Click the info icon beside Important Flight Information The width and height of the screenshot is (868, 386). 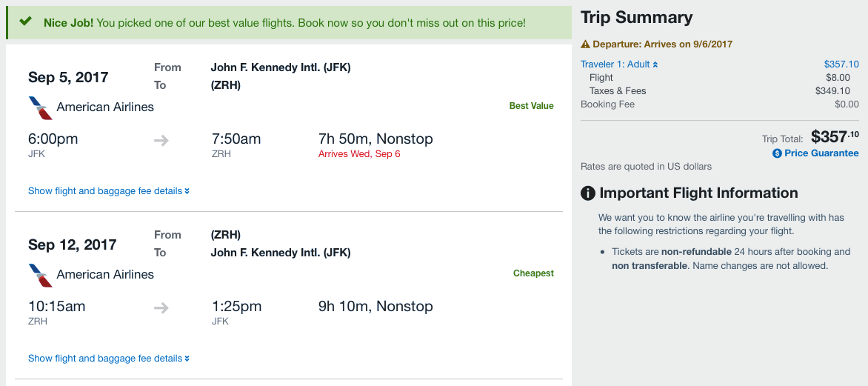(x=588, y=193)
